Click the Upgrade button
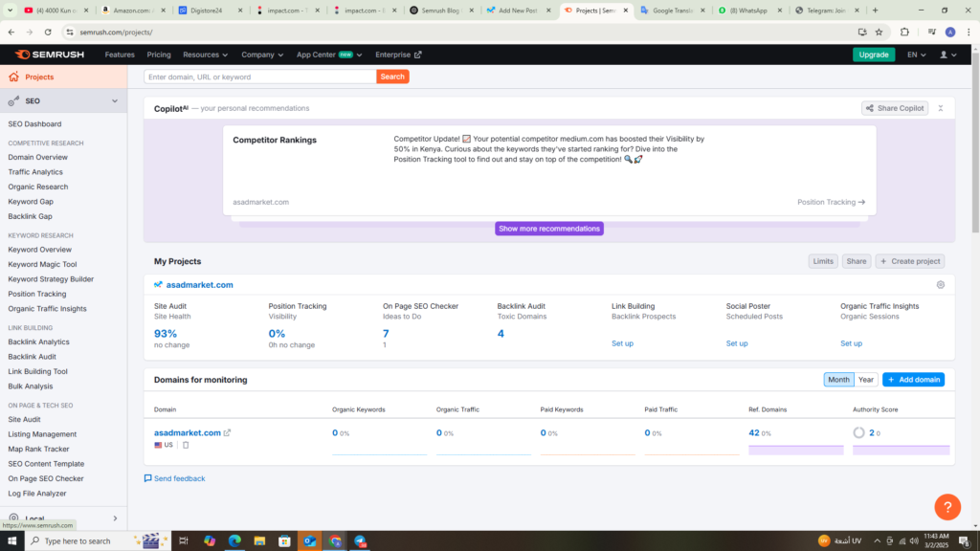This screenshot has height=551, width=980. [x=873, y=55]
